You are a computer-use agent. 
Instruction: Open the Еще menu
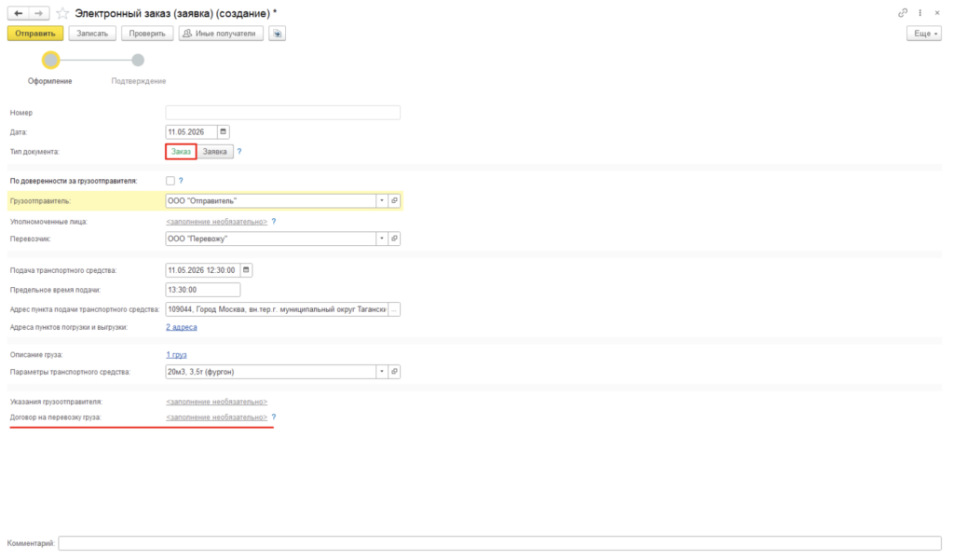point(924,34)
